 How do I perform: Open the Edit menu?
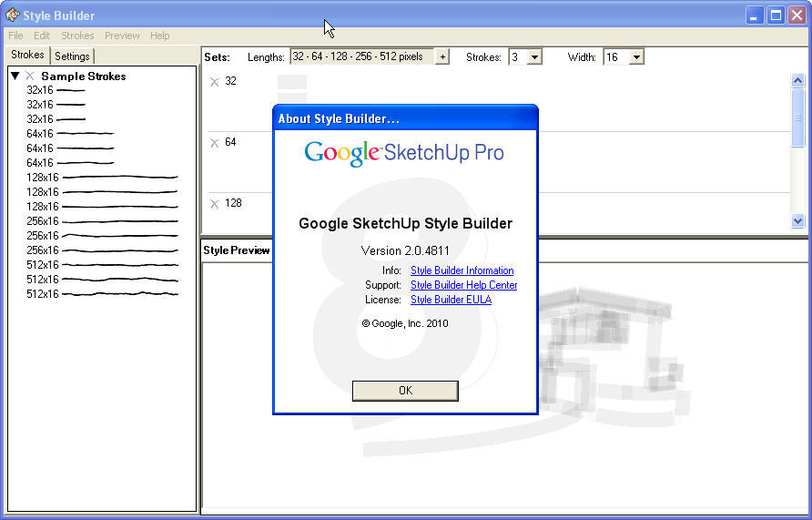(x=42, y=36)
